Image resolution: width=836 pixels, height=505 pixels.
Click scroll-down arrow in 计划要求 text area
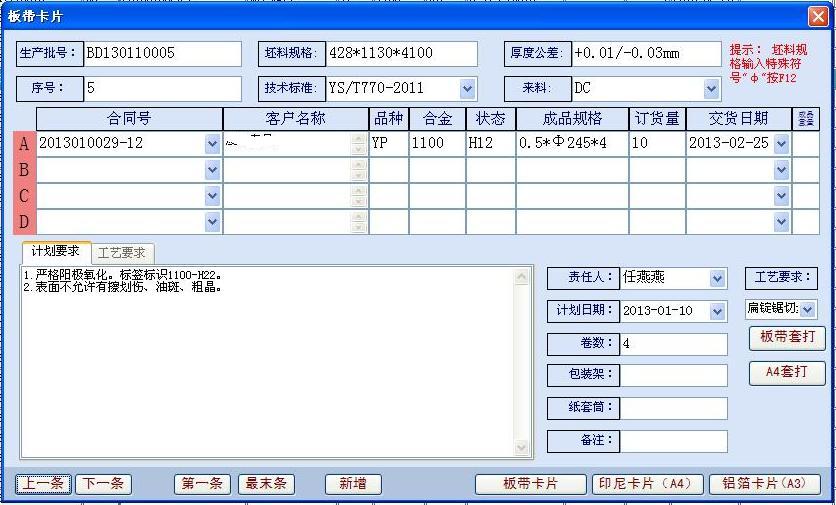tap(522, 449)
